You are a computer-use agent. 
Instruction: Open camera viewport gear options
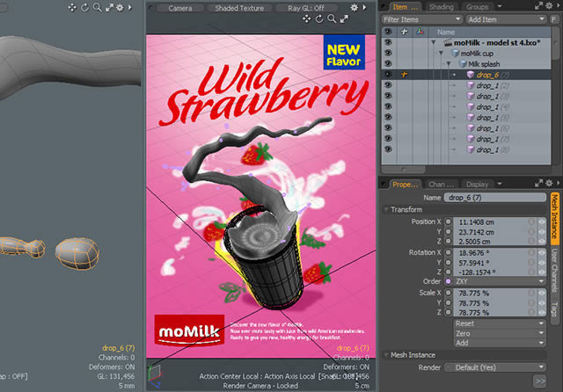355,8
